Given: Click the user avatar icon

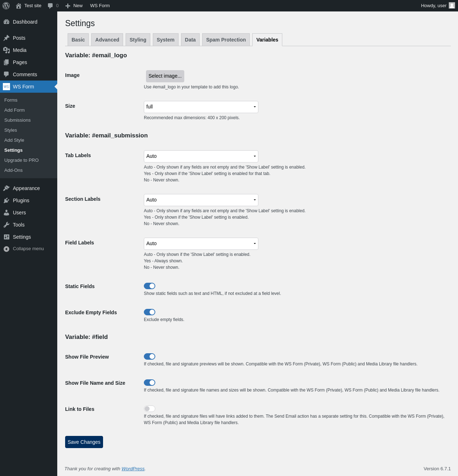Looking at the screenshot, I should [x=452, y=5].
